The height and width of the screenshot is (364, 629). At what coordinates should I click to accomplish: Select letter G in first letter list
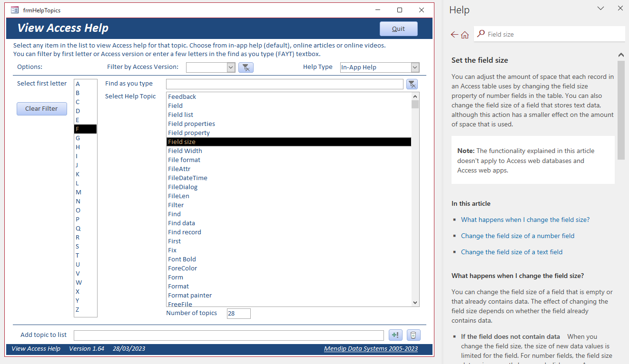tap(86, 138)
